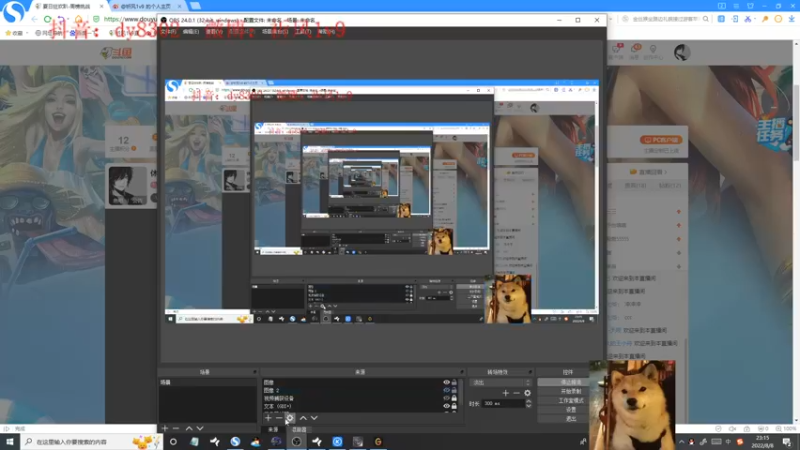Screen dimensions: 800x450
Task: Open the Windows Start menu
Action: [10, 442]
